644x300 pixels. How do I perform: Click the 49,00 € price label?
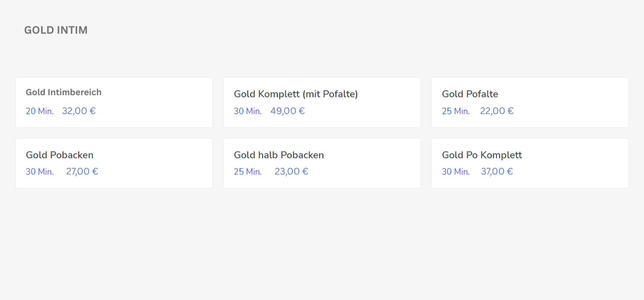[x=287, y=111]
